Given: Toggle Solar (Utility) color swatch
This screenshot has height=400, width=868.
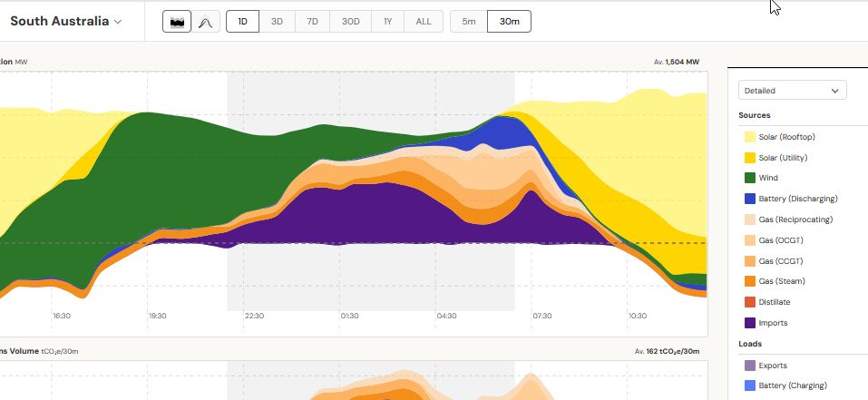Looking at the screenshot, I should click(750, 158).
